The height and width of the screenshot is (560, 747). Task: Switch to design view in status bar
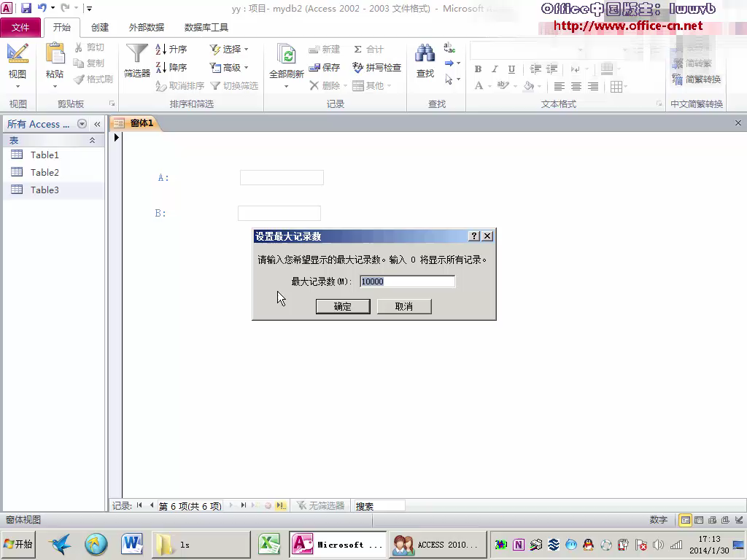click(x=738, y=520)
